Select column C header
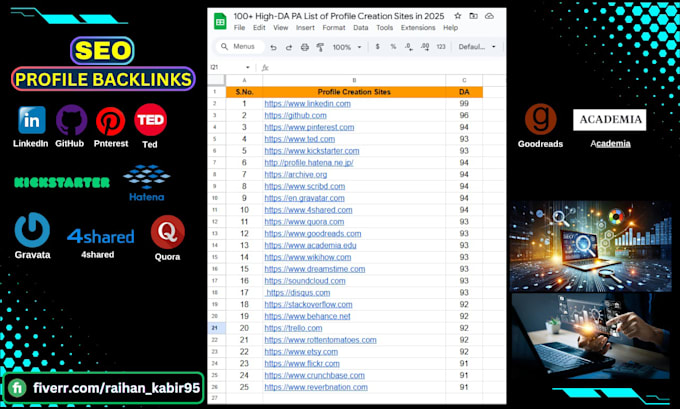Screen dimensions: 680x409 [464, 80]
